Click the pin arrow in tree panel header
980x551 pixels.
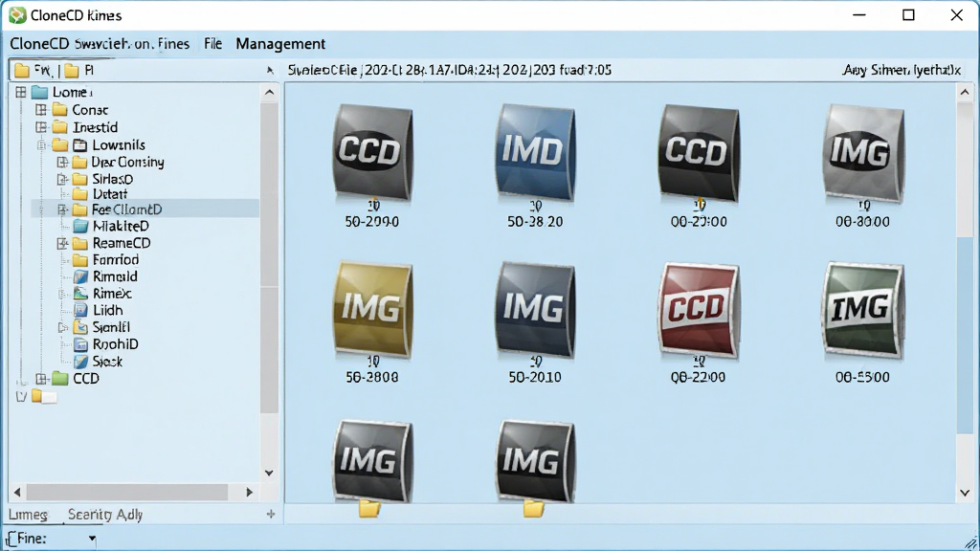tap(270, 71)
